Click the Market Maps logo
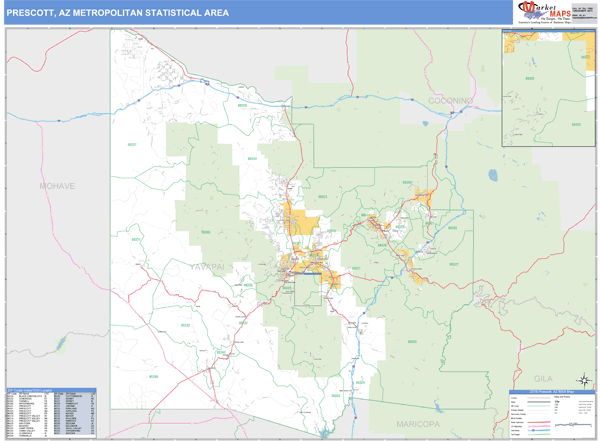The image size is (600, 441). 540,12
